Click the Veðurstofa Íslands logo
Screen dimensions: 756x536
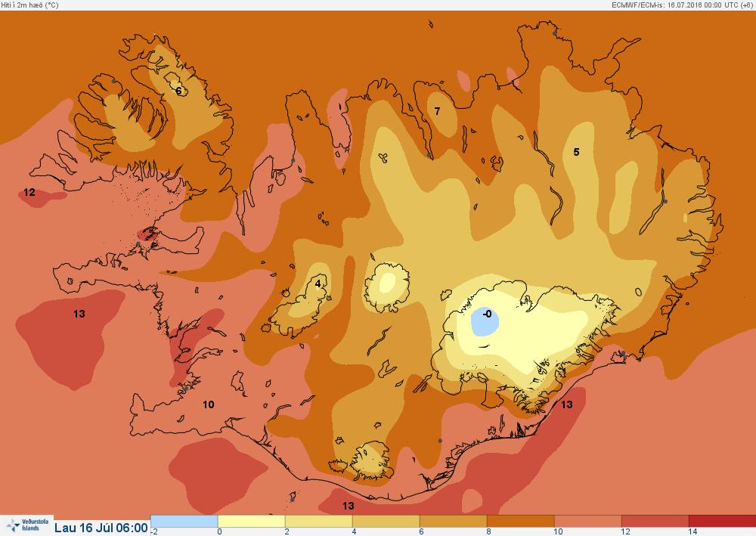[x=27, y=525]
